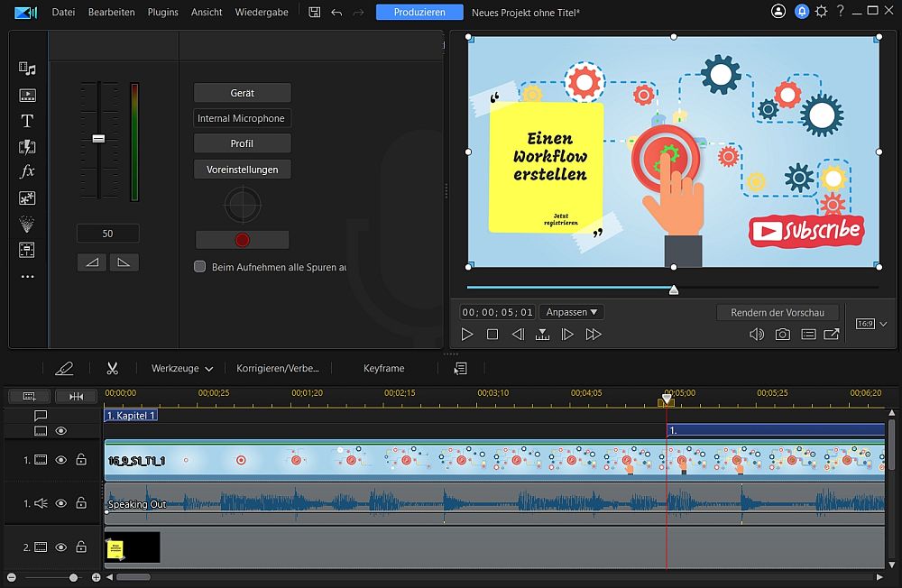Open the Media Room icon in sidebar

pyautogui.click(x=27, y=69)
